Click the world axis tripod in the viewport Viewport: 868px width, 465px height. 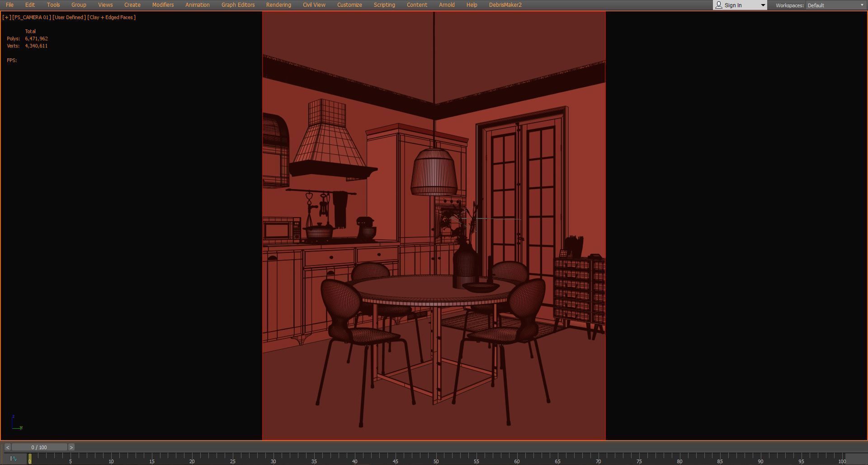17,422
